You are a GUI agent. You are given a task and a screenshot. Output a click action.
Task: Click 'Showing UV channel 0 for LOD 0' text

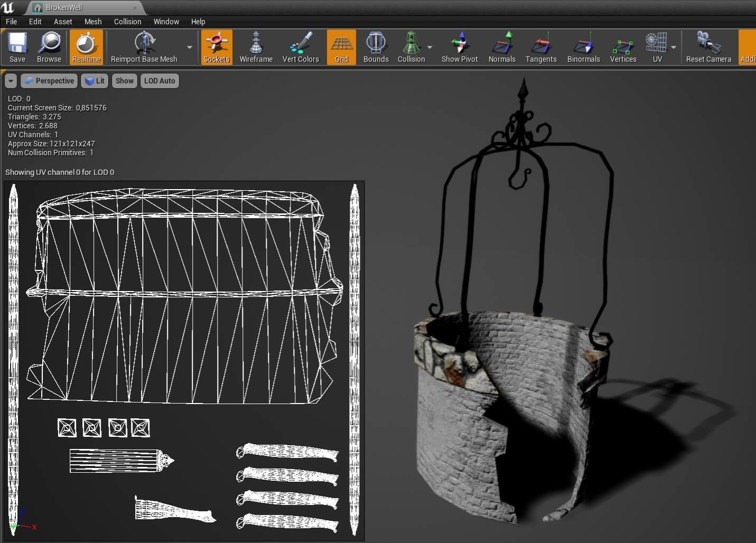[60, 172]
